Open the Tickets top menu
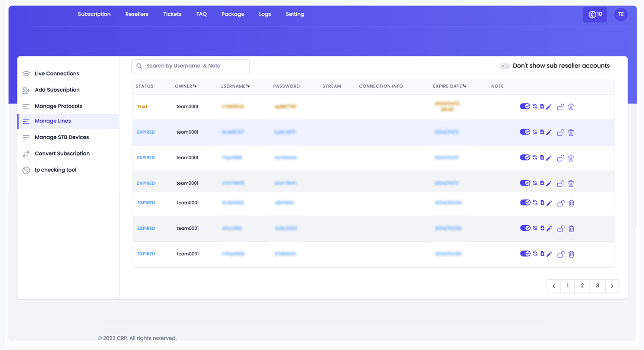The height and width of the screenshot is (350, 644). coord(172,14)
